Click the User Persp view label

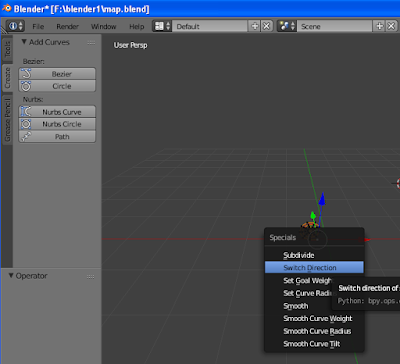[130, 45]
